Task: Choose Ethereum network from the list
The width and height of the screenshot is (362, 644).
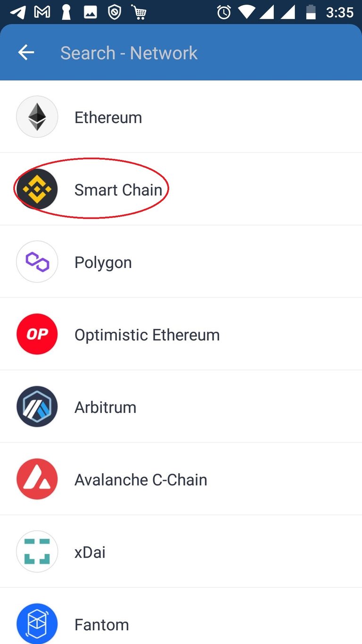Action: pos(181,117)
